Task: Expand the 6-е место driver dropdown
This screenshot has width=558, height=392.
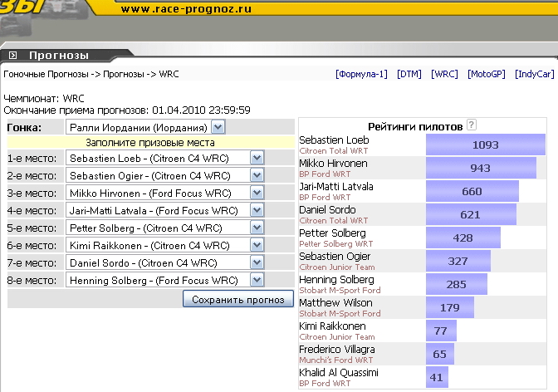Action: tap(165, 245)
